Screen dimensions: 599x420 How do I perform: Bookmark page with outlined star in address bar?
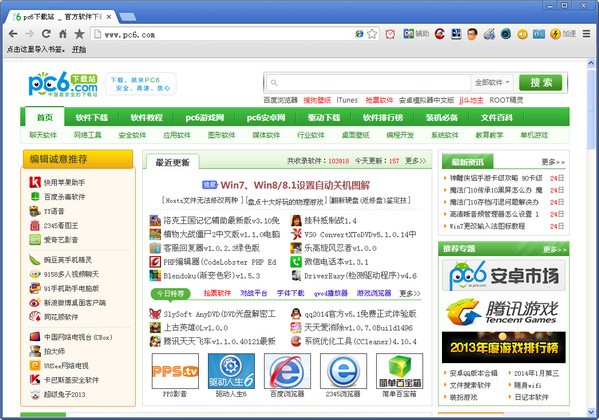coord(372,34)
